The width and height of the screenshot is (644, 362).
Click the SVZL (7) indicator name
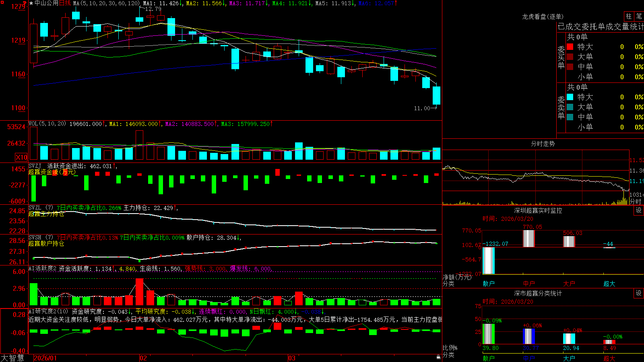(x=41, y=208)
